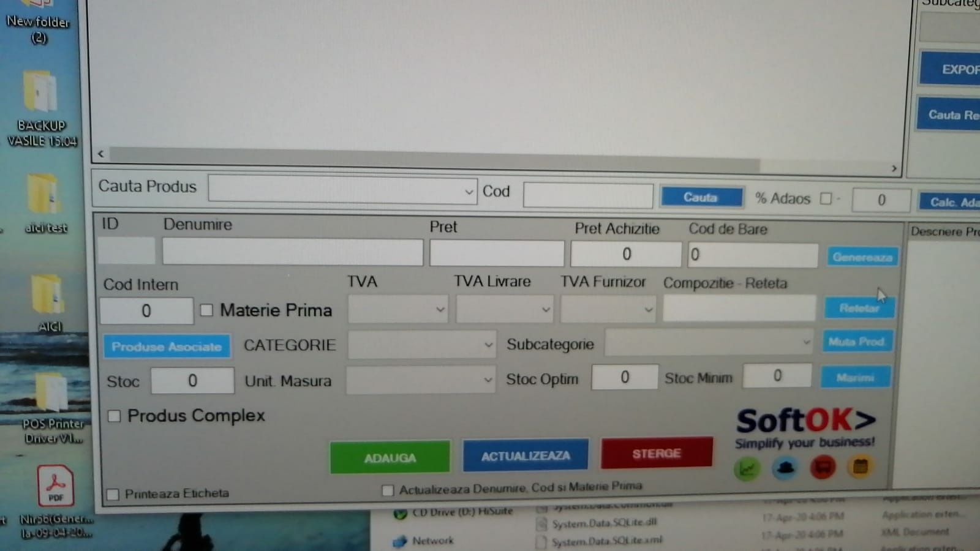Click the Stoc input field
Screen dimensions: 980x551
click(x=192, y=381)
